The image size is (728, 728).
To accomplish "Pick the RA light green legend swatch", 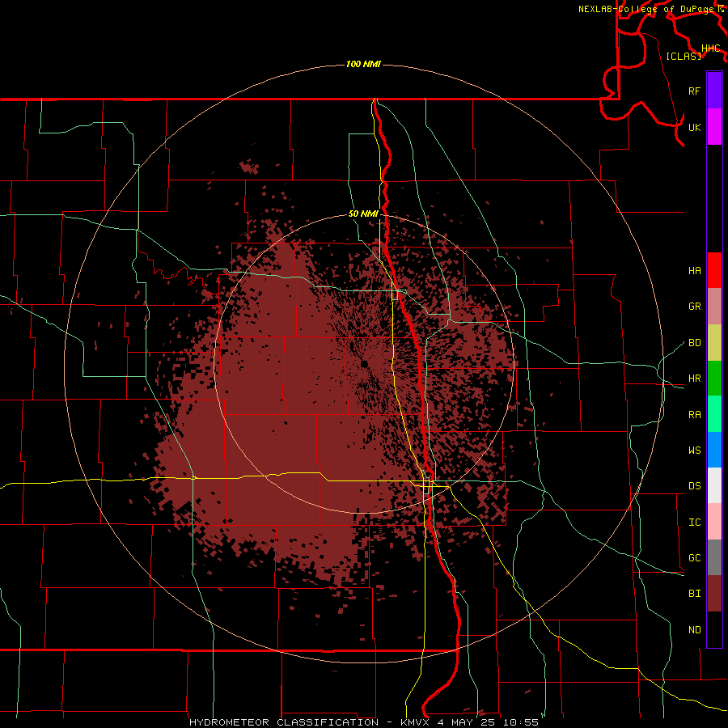I will 714,414.
